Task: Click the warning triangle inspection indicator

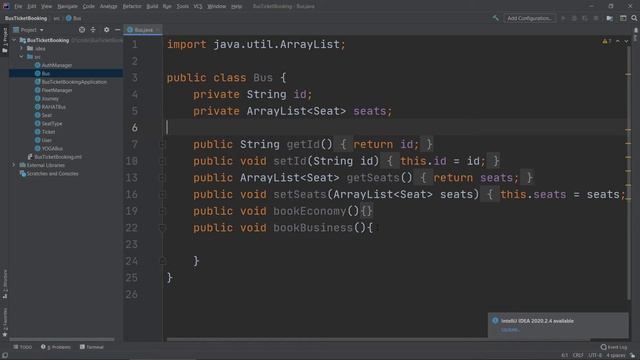Action: click(x=606, y=41)
